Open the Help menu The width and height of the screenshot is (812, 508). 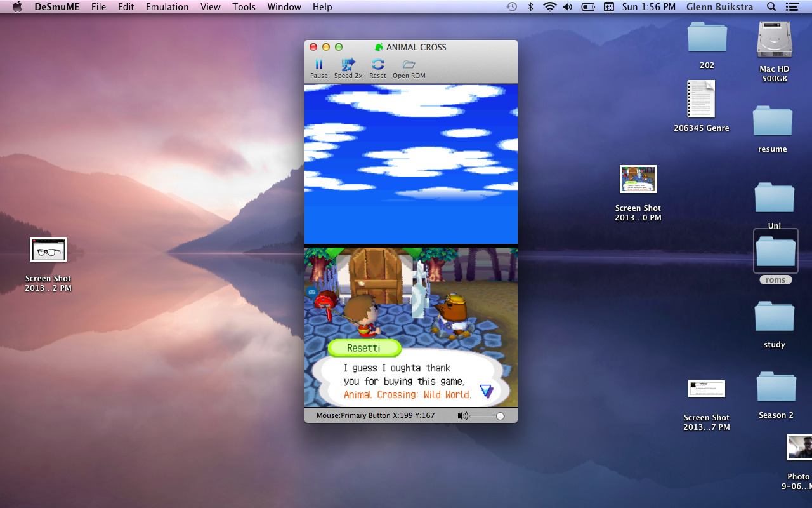coord(322,7)
